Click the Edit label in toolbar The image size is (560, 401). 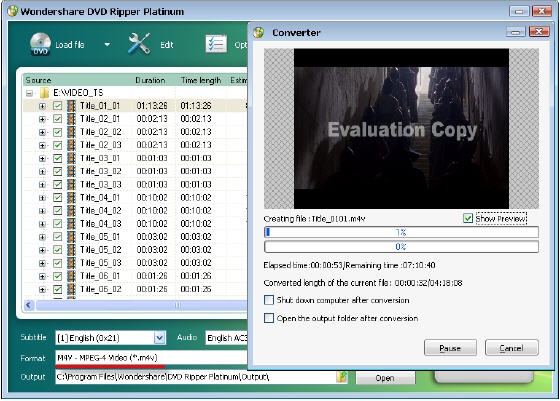coord(166,45)
